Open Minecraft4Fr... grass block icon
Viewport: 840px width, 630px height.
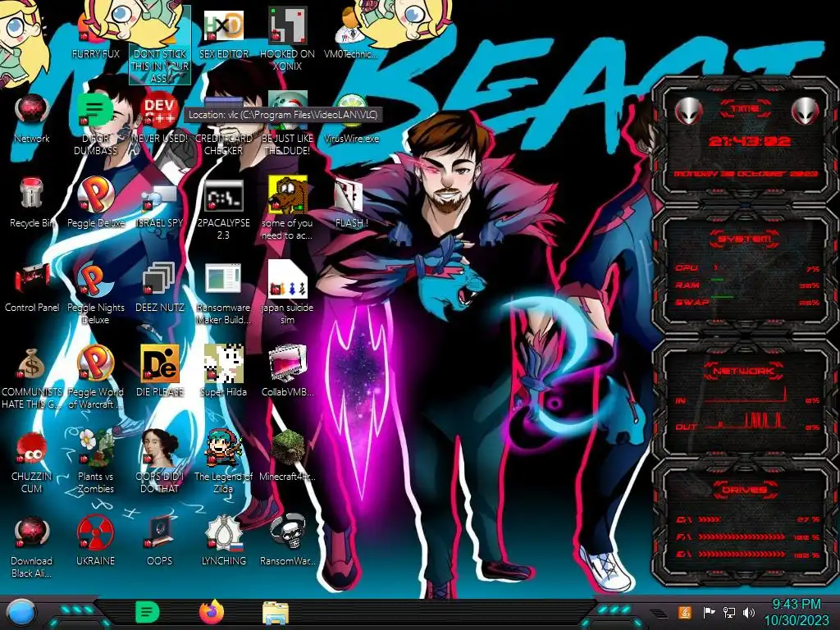[x=287, y=456]
